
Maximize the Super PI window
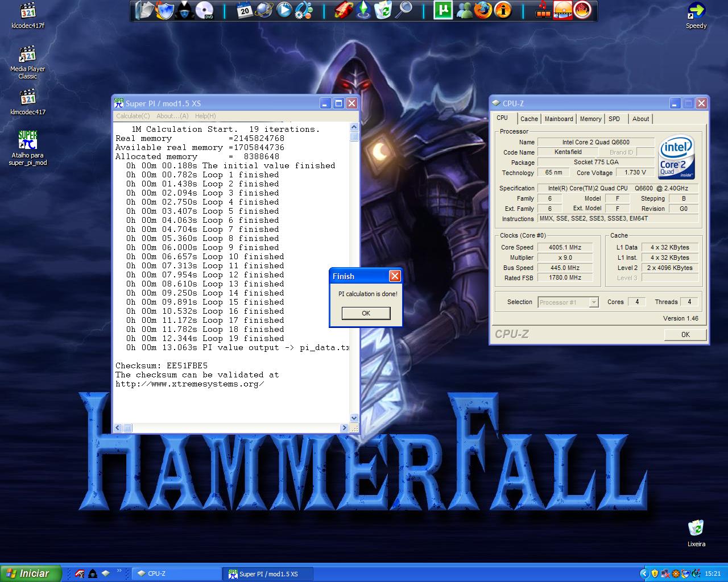(x=338, y=103)
